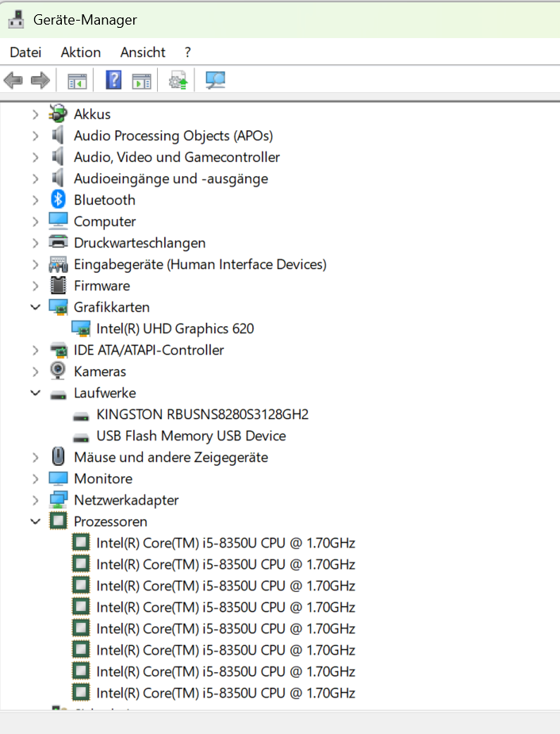Select the last i5-8350U processor entry
Image resolution: width=560 pixels, height=734 pixels.
225,693
